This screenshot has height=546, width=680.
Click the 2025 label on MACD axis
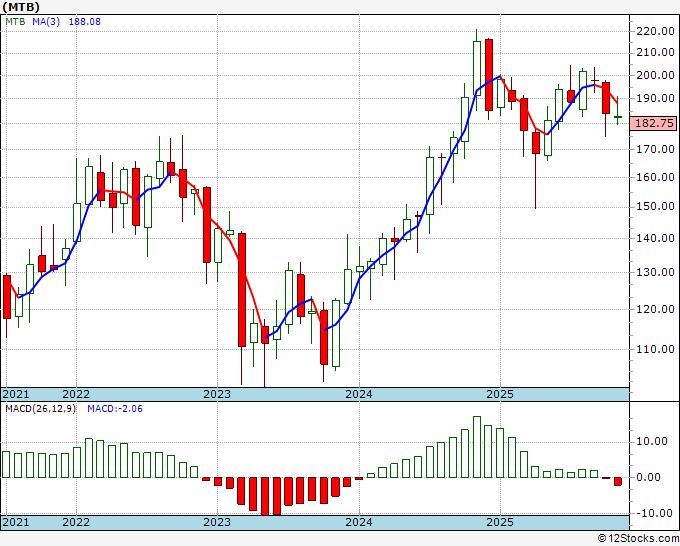coord(500,522)
